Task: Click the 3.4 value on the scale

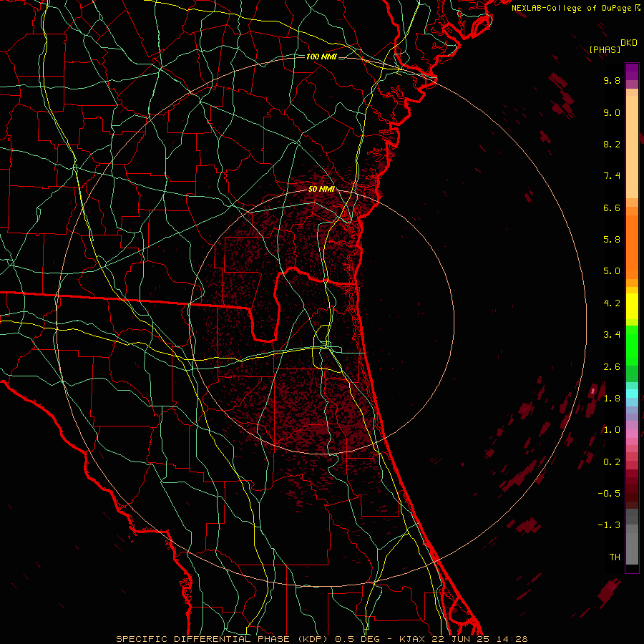Action: (612, 335)
